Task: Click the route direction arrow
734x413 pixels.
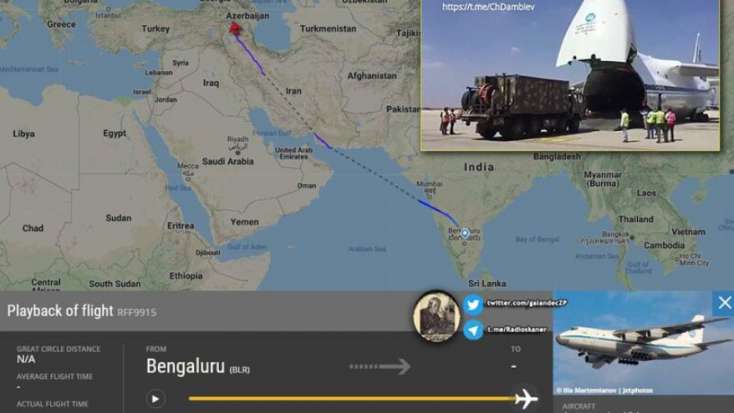Action: click(x=380, y=366)
